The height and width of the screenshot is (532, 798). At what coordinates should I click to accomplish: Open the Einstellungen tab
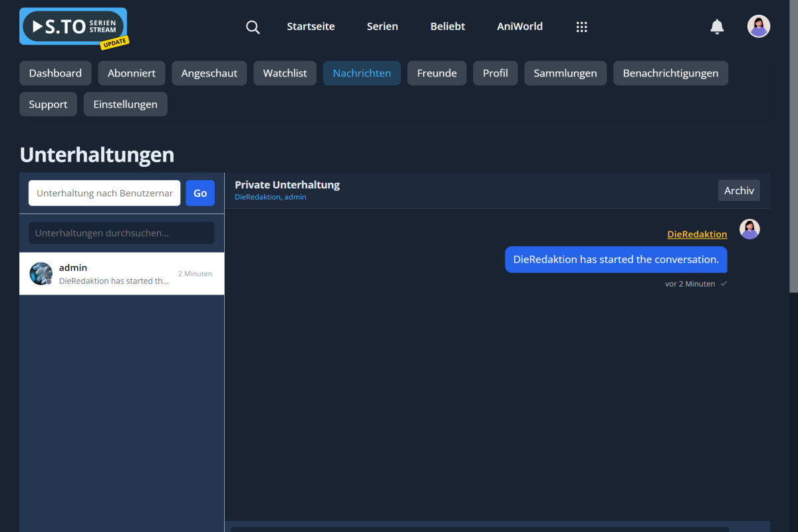[125, 104]
